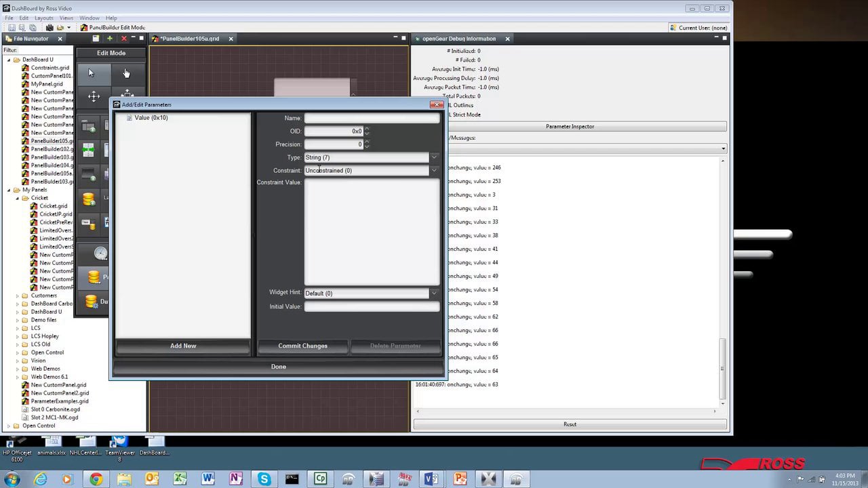Select Slot 0 Carbonite.ogd
Screen dimensions: 868x488
55,409
